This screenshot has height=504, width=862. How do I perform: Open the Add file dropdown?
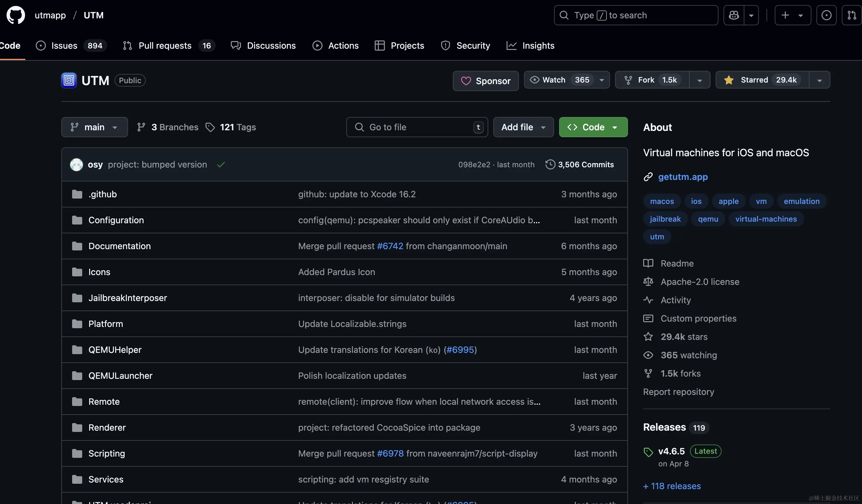[x=523, y=127]
